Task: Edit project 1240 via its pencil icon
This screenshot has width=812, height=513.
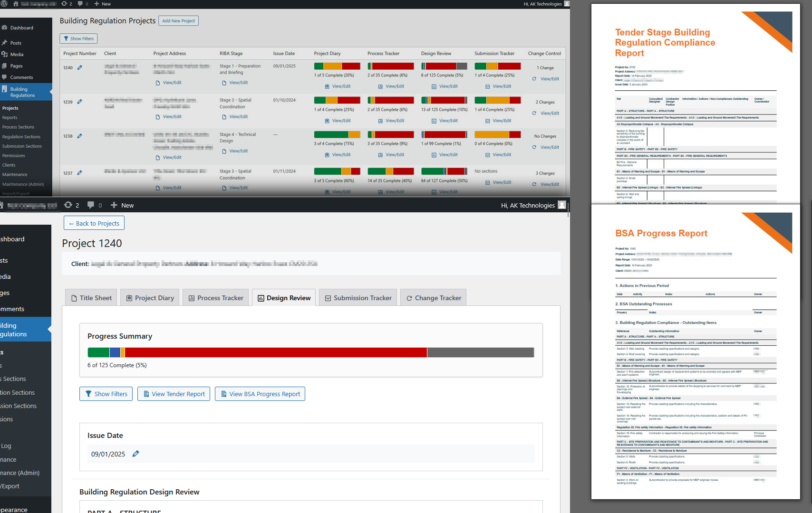Action: click(x=80, y=67)
